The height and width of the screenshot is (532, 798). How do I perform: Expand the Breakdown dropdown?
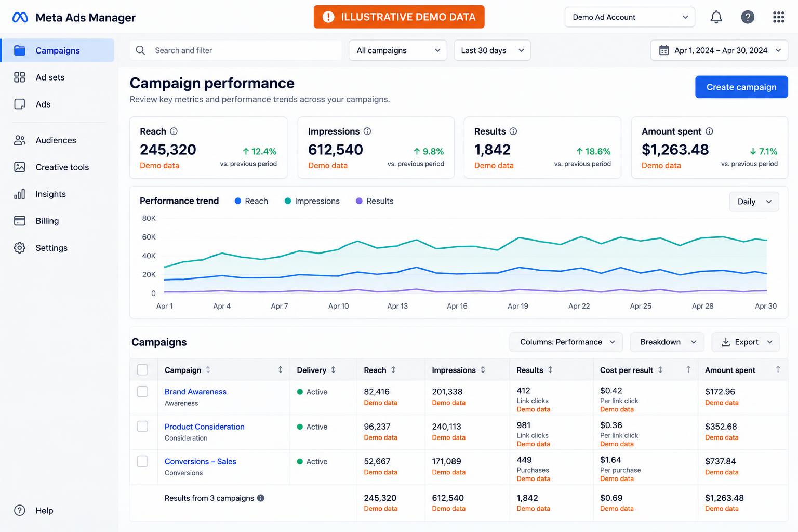tap(667, 342)
